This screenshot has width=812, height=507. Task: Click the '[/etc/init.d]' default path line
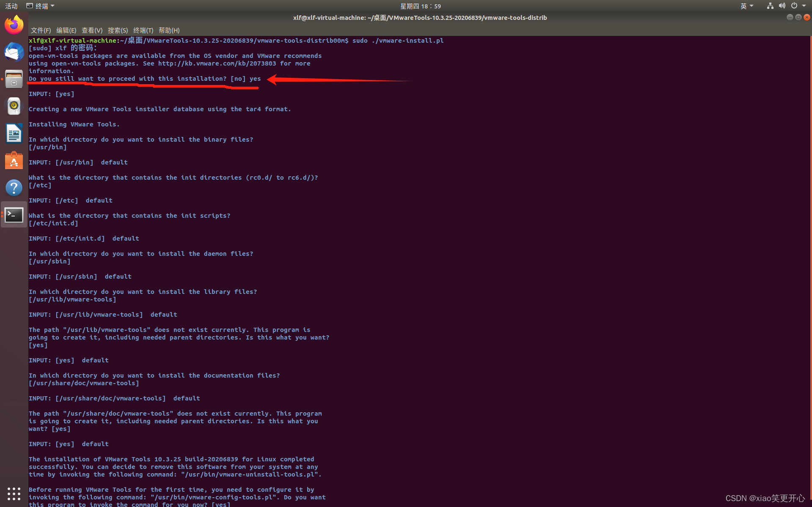(x=53, y=223)
